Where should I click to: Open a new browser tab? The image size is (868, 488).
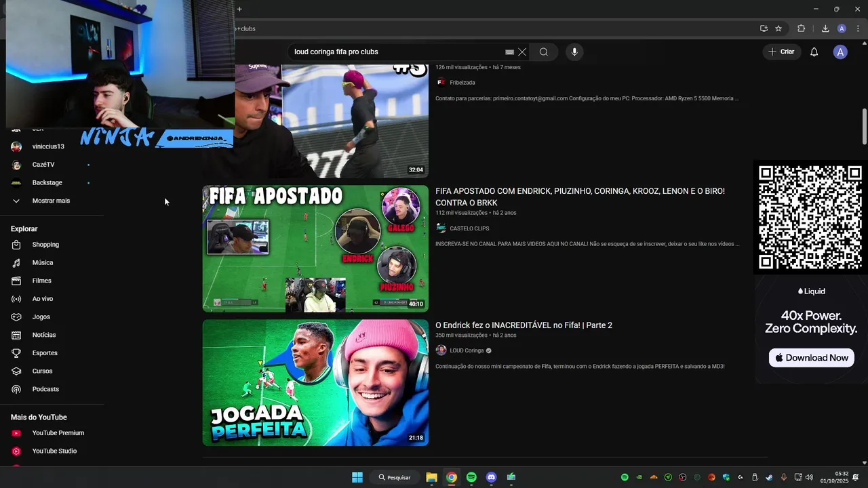(x=239, y=9)
